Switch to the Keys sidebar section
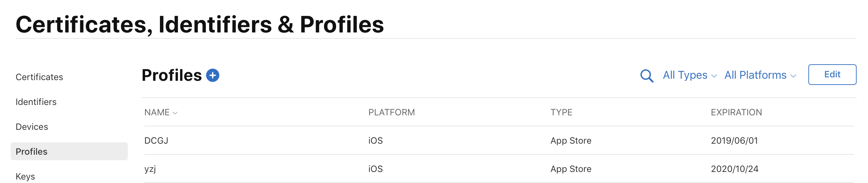The width and height of the screenshot is (868, 183). click(26, 176)
